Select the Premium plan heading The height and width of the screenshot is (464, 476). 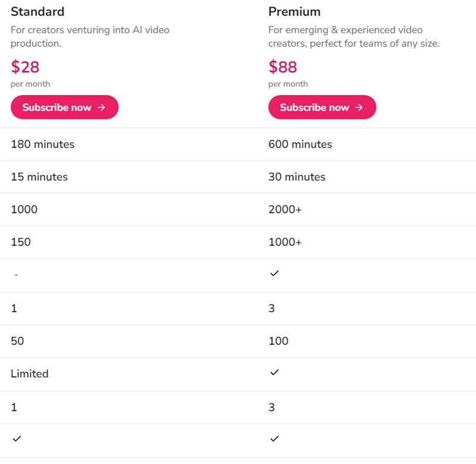tap(295, 12)
